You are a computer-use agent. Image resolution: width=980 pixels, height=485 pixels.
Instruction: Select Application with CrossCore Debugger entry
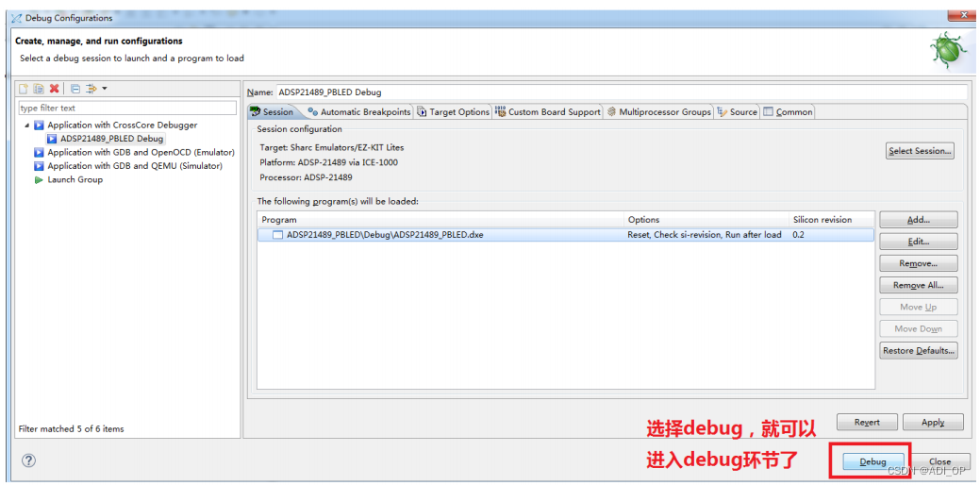tap(122, 125)
